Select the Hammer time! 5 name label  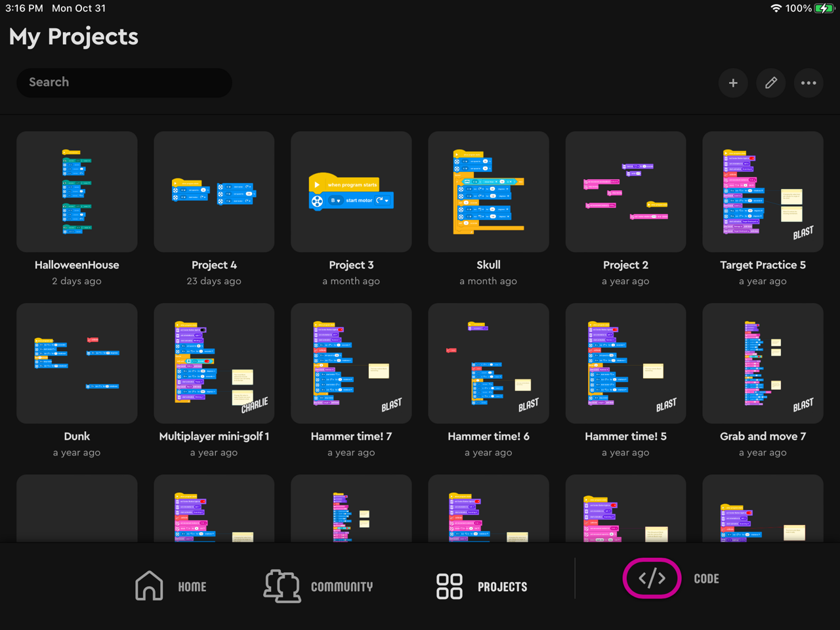coord(625,436)
